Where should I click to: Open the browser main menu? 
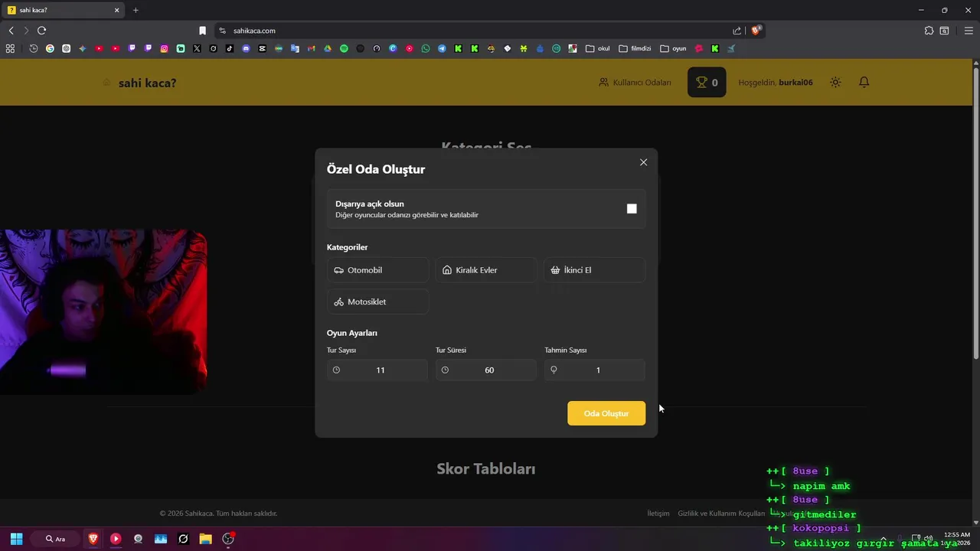pos(969,31)
